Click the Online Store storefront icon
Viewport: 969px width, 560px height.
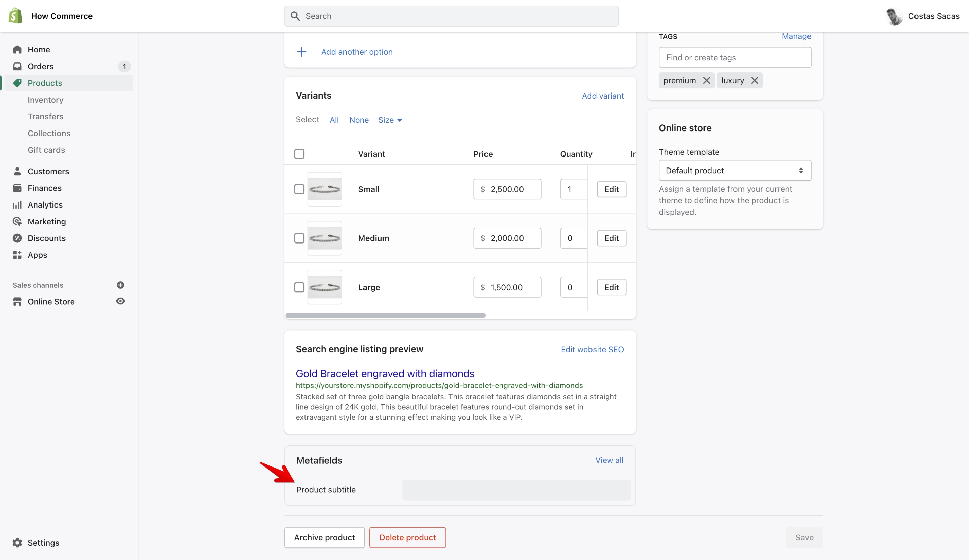click(17, 302)
